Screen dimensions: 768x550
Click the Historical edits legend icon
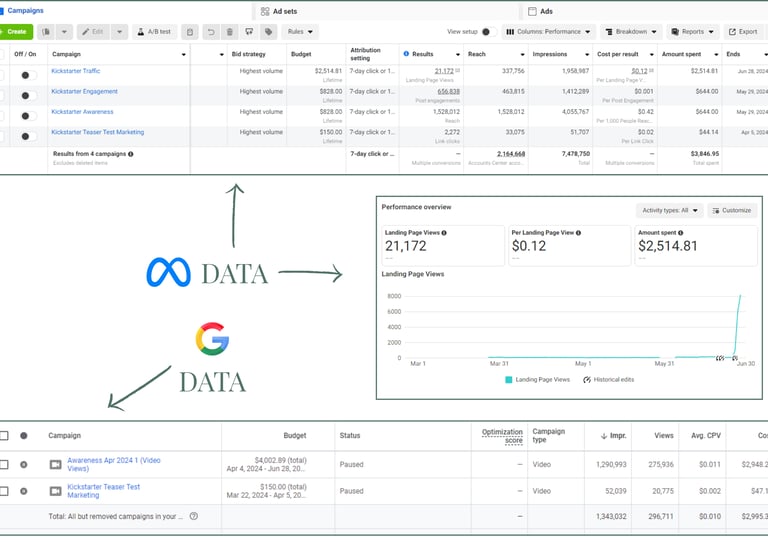point(587,380)
